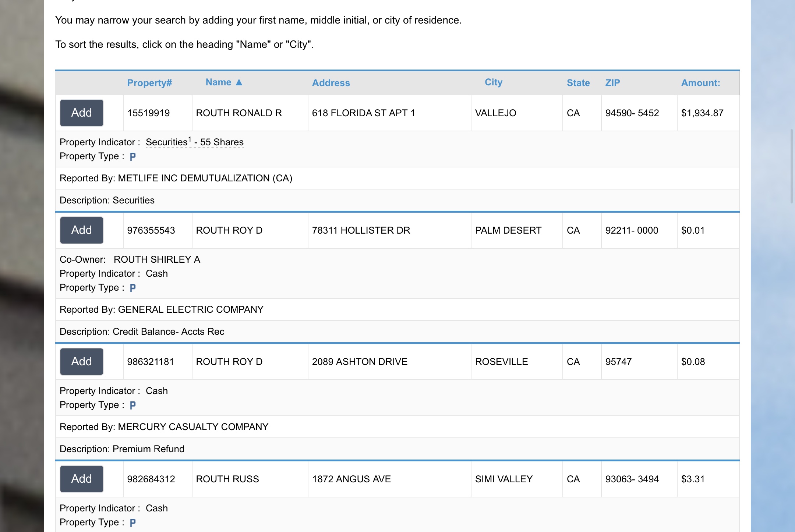Add property 982684312 for ROUTH RUSS
This screenshot has width=795, height=532.
coord(81,479)
